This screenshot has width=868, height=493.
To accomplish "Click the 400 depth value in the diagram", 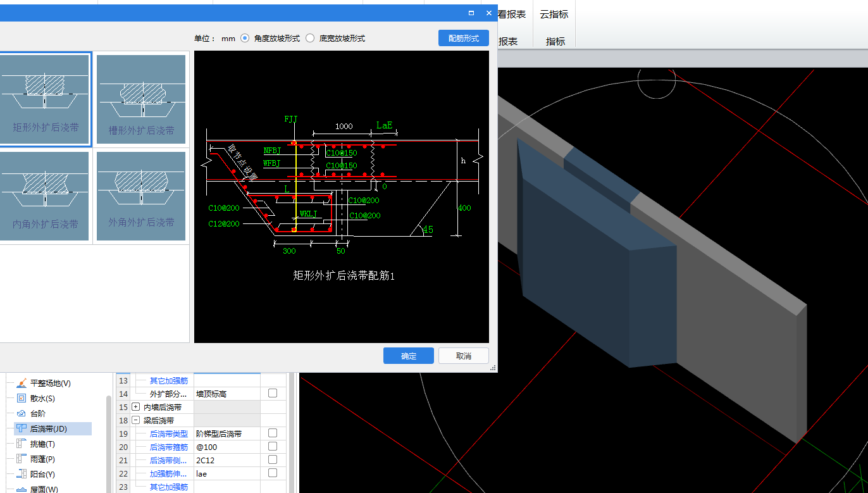I will pyautogui.click(x=464, y=208).
